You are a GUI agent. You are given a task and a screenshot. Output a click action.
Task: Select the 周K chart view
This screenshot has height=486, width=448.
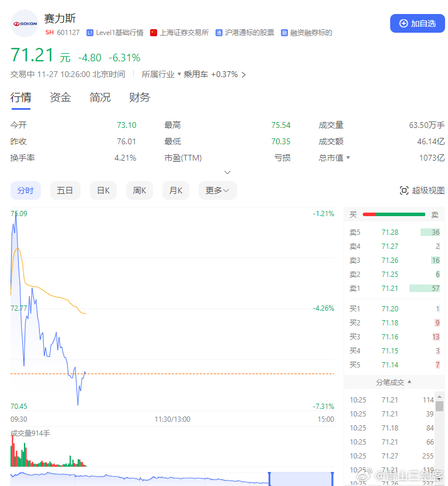pyautogui.click(x=140, y=190)
